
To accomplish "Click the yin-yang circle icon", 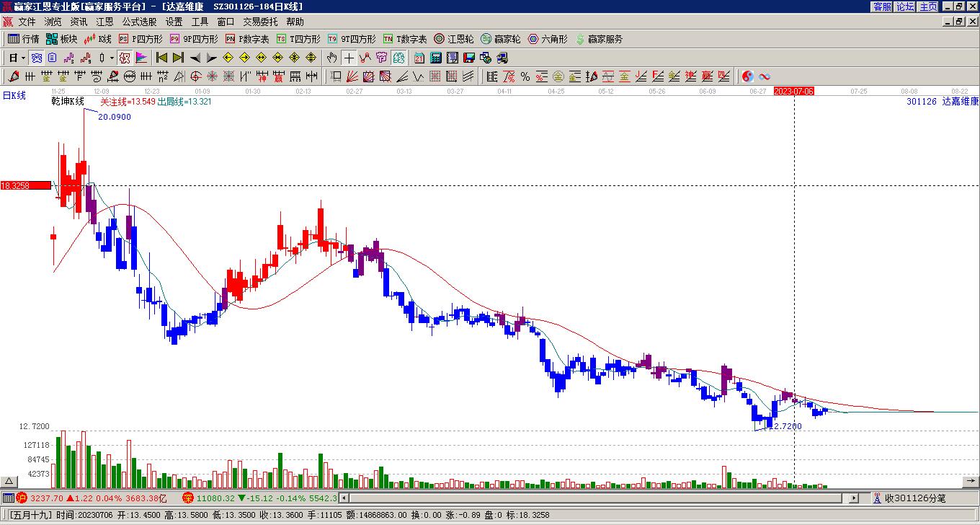I will [748, 76].
